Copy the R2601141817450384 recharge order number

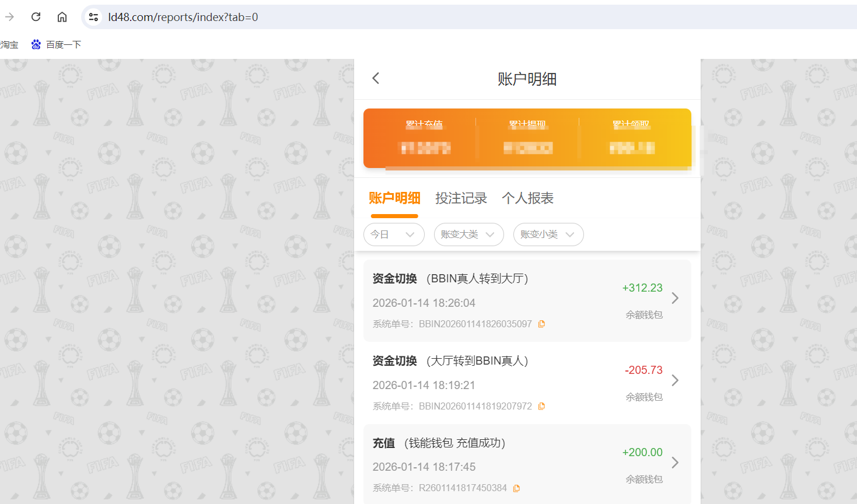(516, 488)
